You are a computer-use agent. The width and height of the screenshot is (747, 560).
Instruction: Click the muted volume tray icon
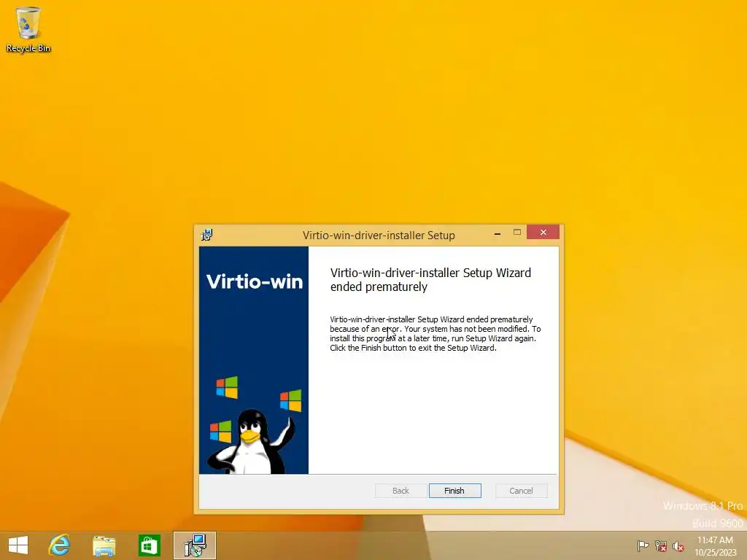678,546
